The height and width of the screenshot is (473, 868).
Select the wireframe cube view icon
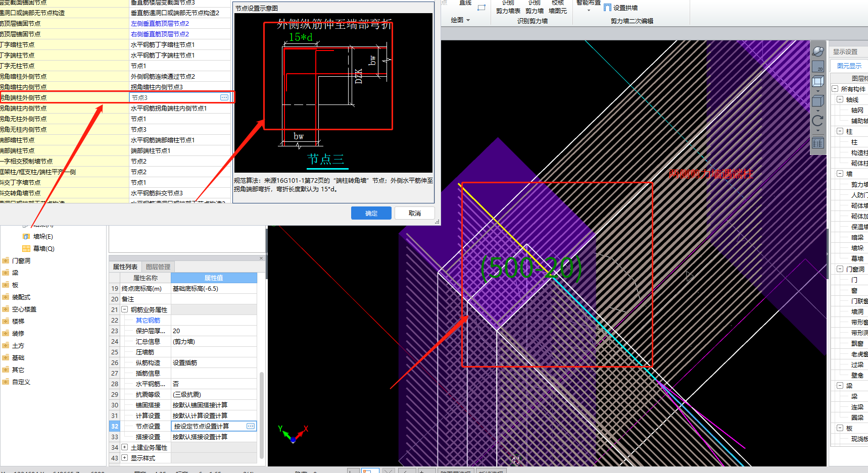(818, 81)
